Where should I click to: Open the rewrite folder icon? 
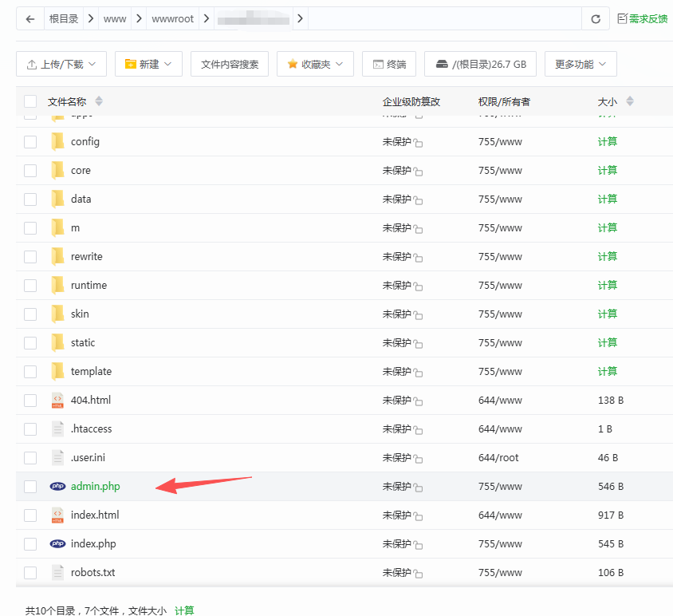57,257
